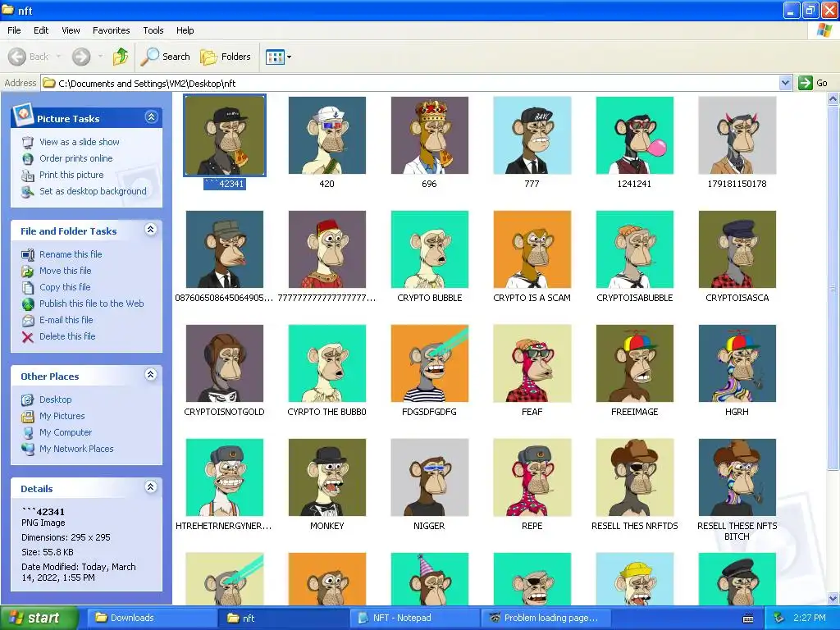Open the Back history dropdown arrow
The height and width of the screenshot is (630, 840).
coord(58,57)
